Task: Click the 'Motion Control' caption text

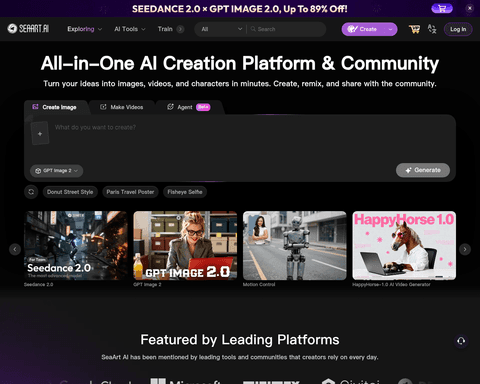Action: (259, 284)
